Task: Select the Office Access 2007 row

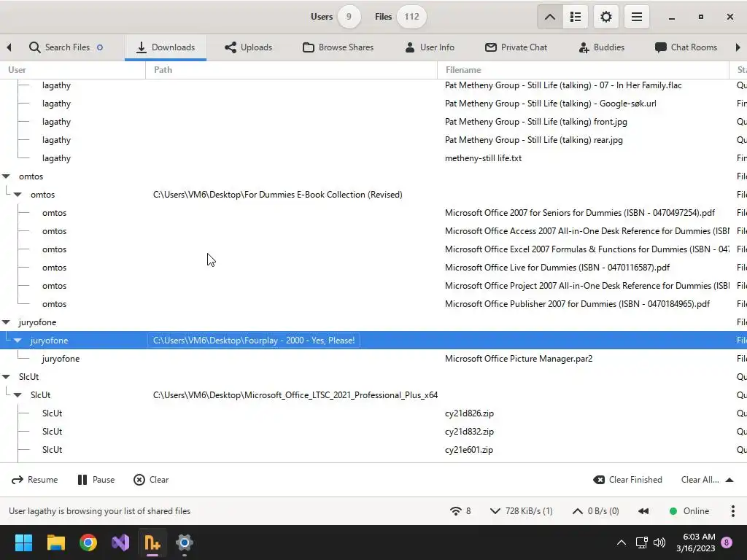Action: coord(373,231)
